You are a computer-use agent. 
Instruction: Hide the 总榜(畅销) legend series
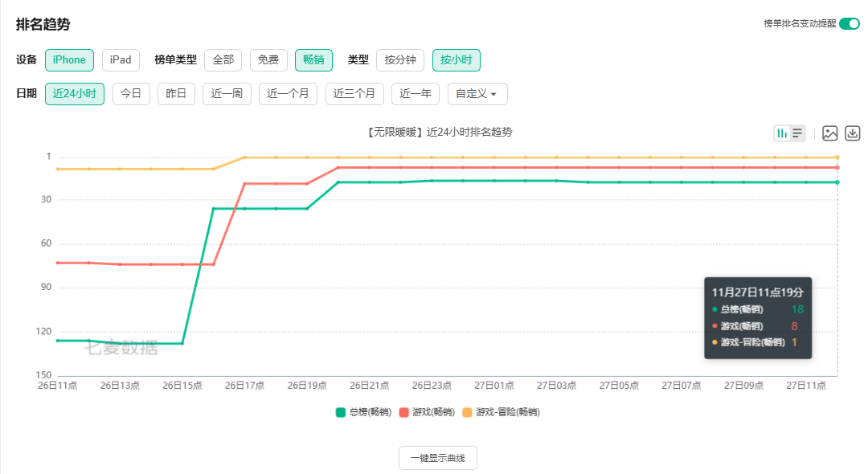pos(365,411)
